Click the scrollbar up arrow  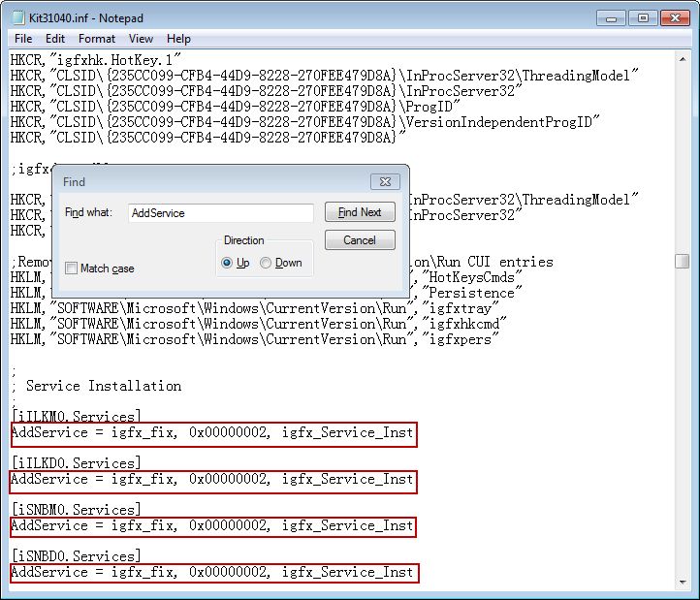tap(683, 58)
